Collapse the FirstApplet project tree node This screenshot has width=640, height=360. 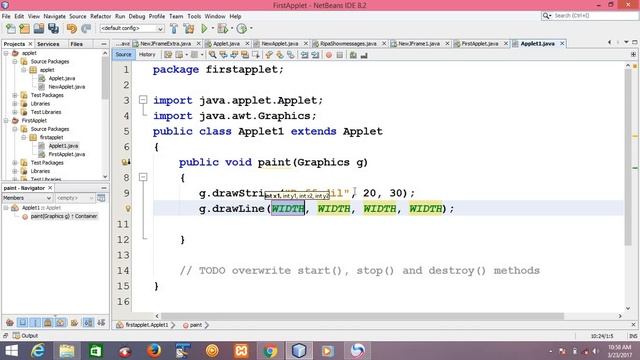(6, 120)
